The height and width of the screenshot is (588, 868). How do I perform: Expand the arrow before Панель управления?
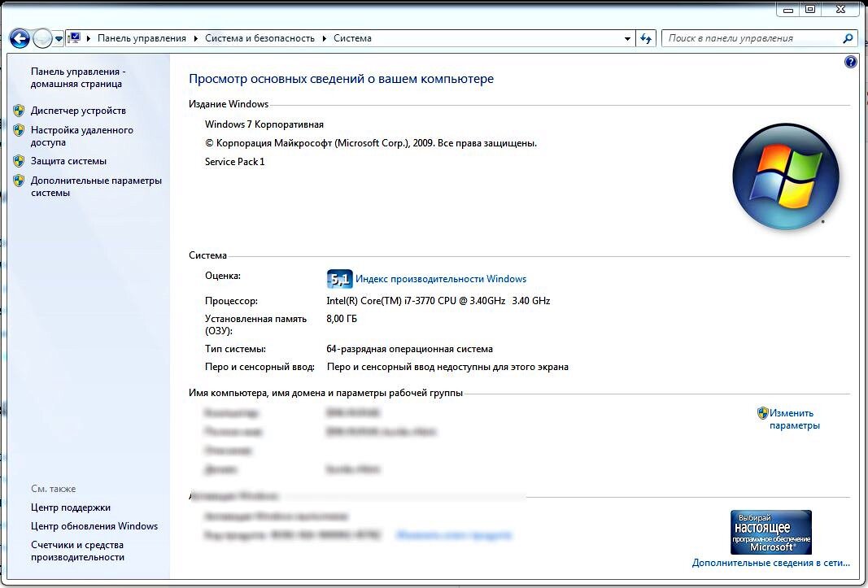[x=89, y=38]
